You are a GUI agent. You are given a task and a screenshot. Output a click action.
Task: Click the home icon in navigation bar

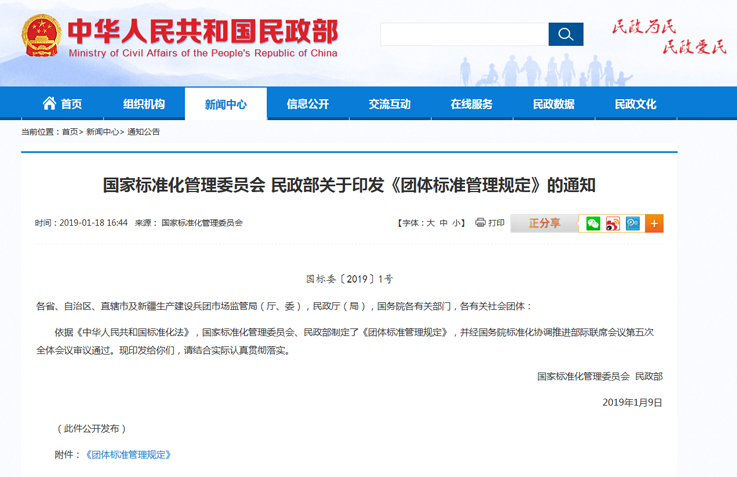pos(49,104)
